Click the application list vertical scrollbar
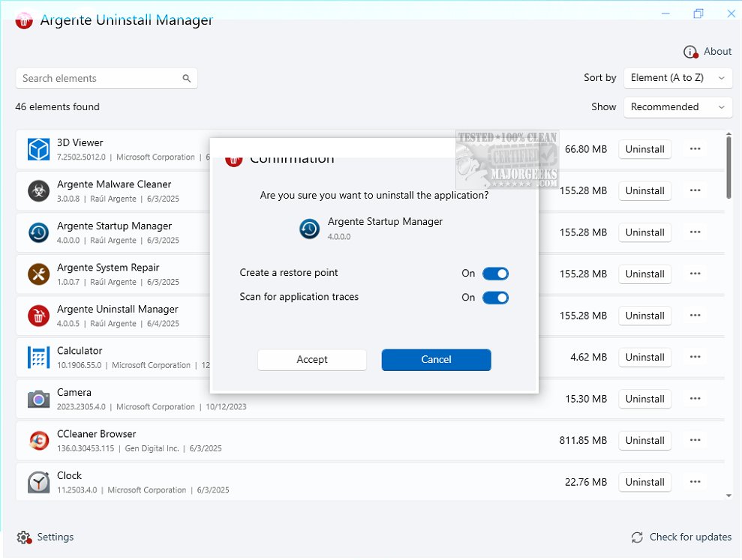The width and height of the screenshot is (742, 560). coord(728,166)
